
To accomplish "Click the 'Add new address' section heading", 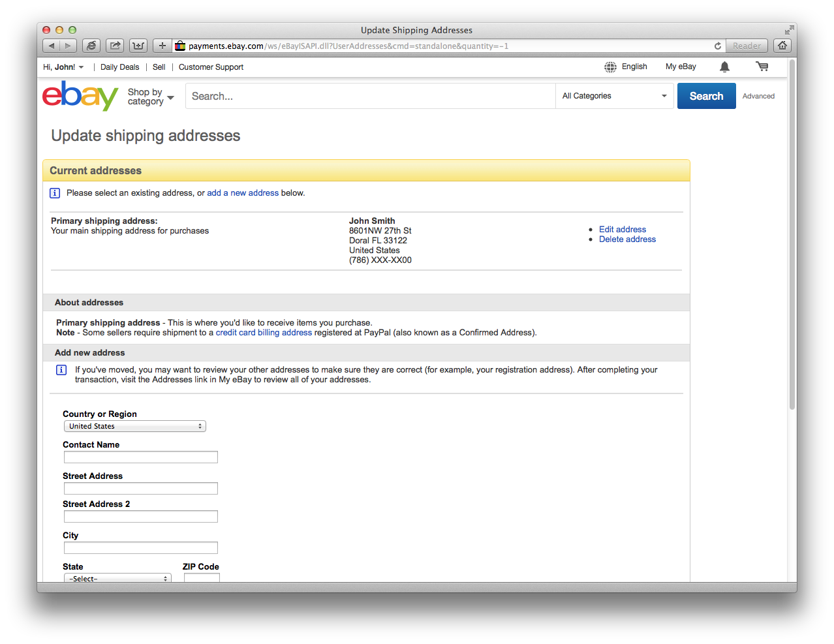I will pyautogui.click(x=89, y=353).
